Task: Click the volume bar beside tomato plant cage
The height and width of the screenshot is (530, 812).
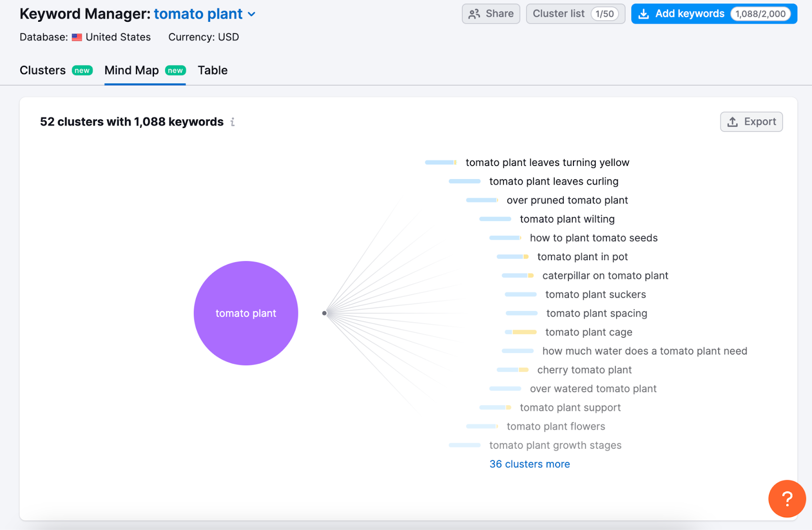Action: click(x=521, y=332)
